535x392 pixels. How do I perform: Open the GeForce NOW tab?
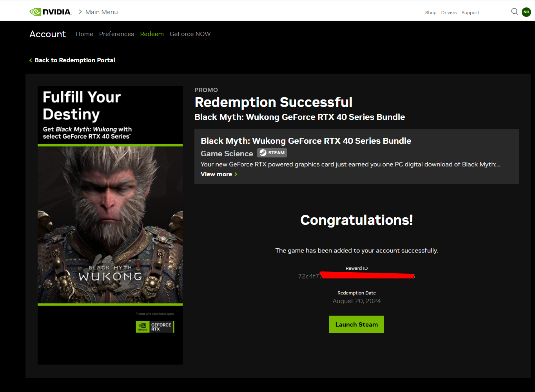pyautogui.click(x=190, y=34)
